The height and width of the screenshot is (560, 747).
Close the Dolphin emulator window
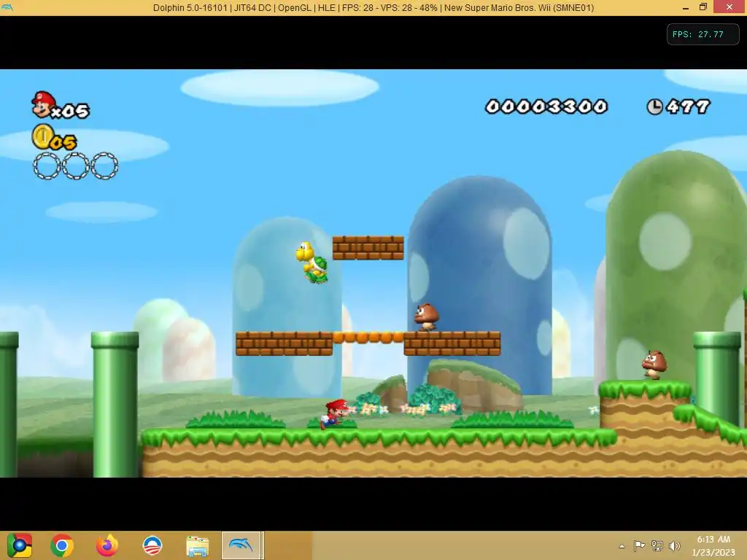[729, 7]
